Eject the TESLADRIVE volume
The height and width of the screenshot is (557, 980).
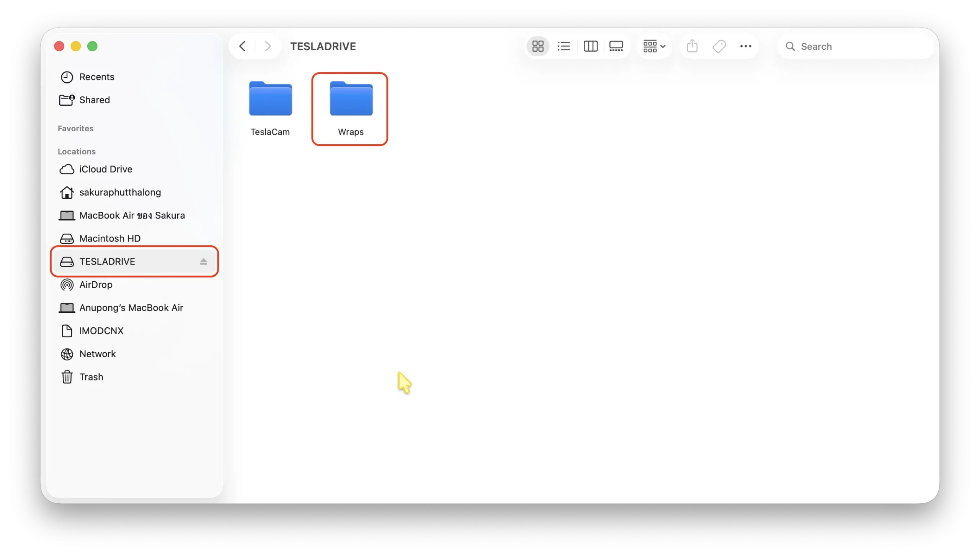click(x=203, y=262)
